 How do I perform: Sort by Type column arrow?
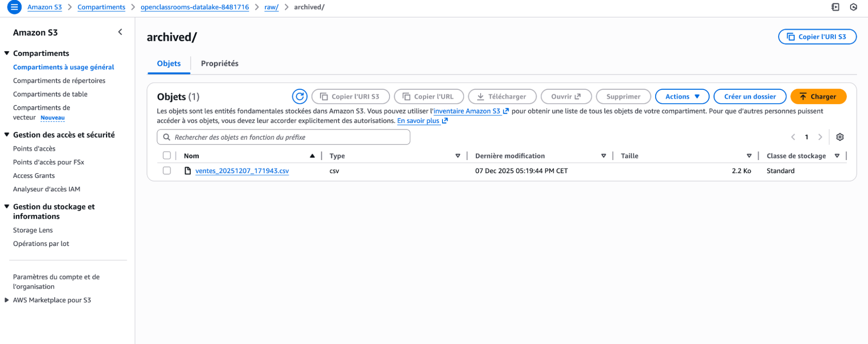click(x=458, y=156)
